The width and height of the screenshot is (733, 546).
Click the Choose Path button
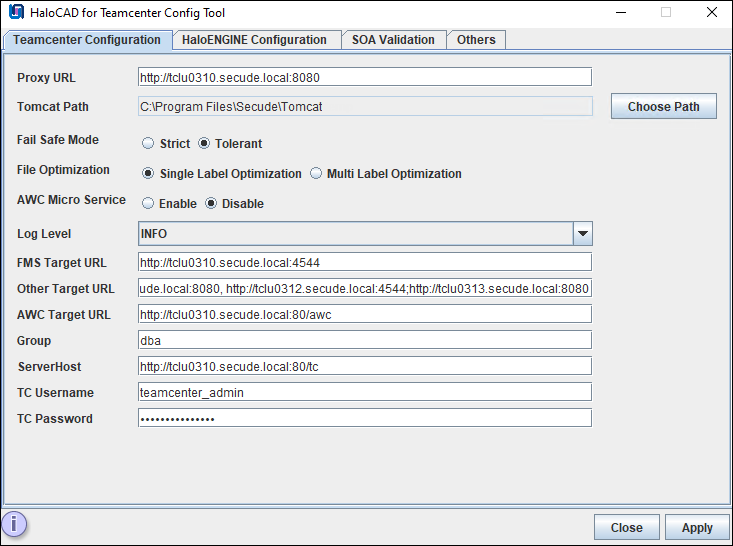[x=663, y=106]
